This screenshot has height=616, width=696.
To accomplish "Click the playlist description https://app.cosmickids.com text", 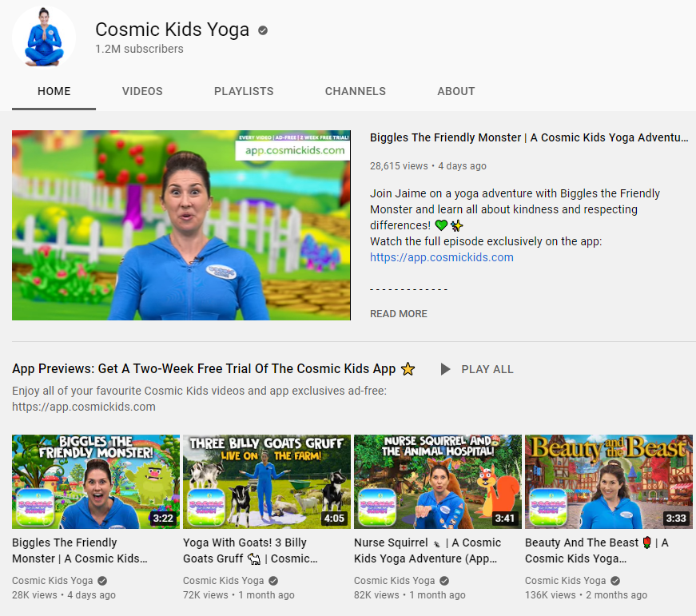I will pyautogui.click(x=84, y=407).
